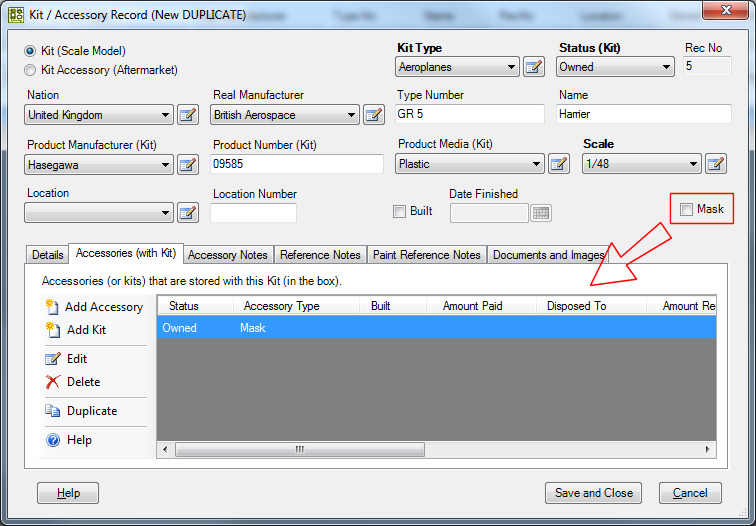Open the Documents and Images tab
The image size is (756, 526).
(x=548, y=255)
